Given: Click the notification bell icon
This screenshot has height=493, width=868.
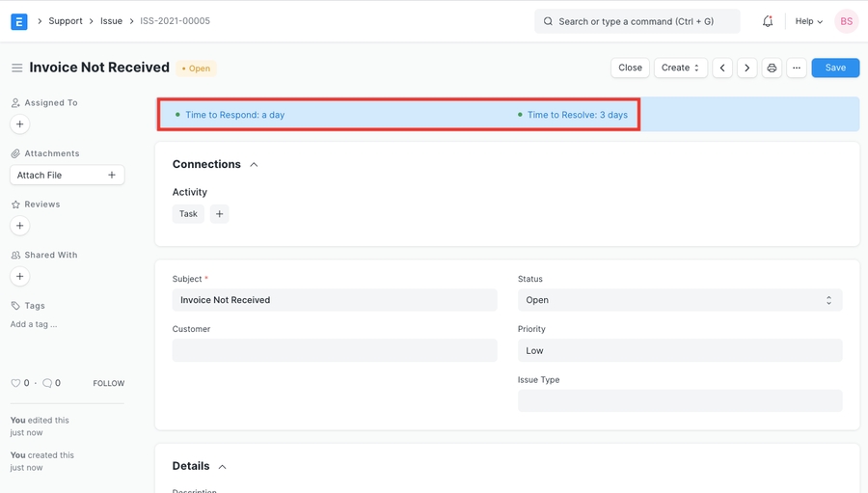Looking at the screenshot, I should click(768, 21).
